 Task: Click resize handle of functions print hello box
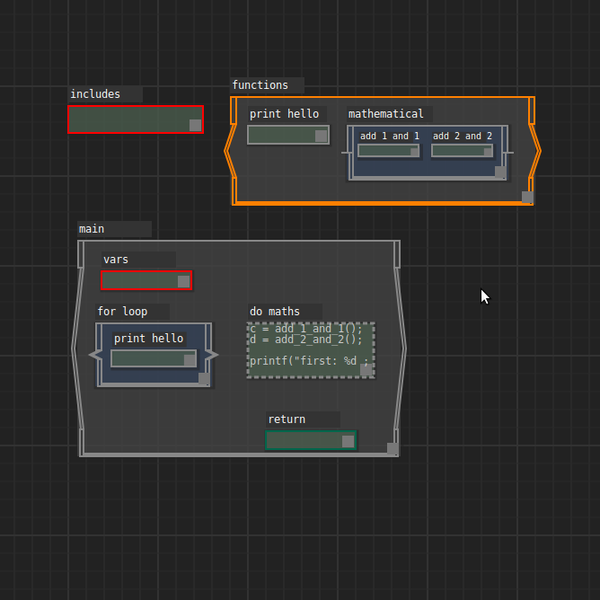pyautogui.click(x=321, y=136)
